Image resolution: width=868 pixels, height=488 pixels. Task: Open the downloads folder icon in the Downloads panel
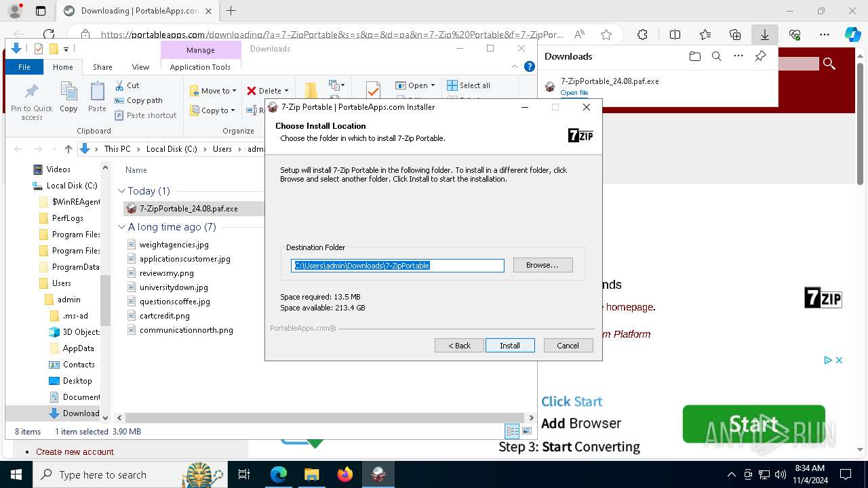(x=694, y=56)
